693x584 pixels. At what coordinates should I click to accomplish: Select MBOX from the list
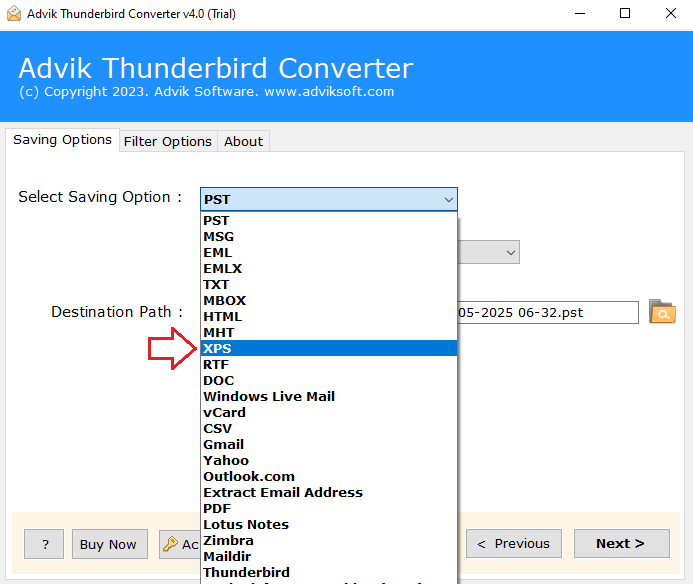pyautogui.click(x=328, y=300)
